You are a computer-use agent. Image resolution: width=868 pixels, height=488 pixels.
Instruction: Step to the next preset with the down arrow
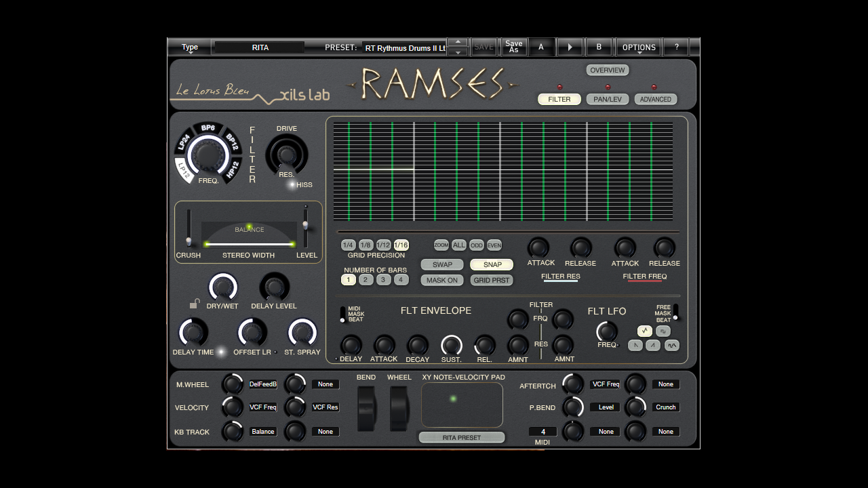point(458,52)
